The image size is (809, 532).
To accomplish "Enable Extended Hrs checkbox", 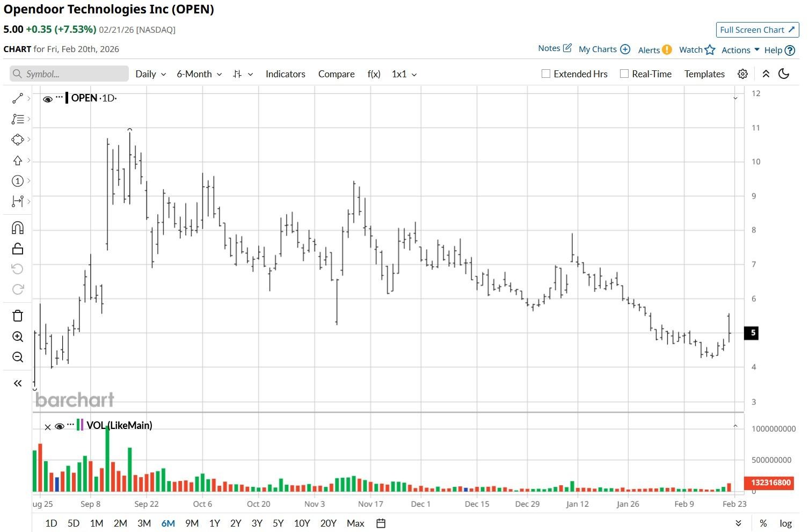I will click(x=546, y=74).
